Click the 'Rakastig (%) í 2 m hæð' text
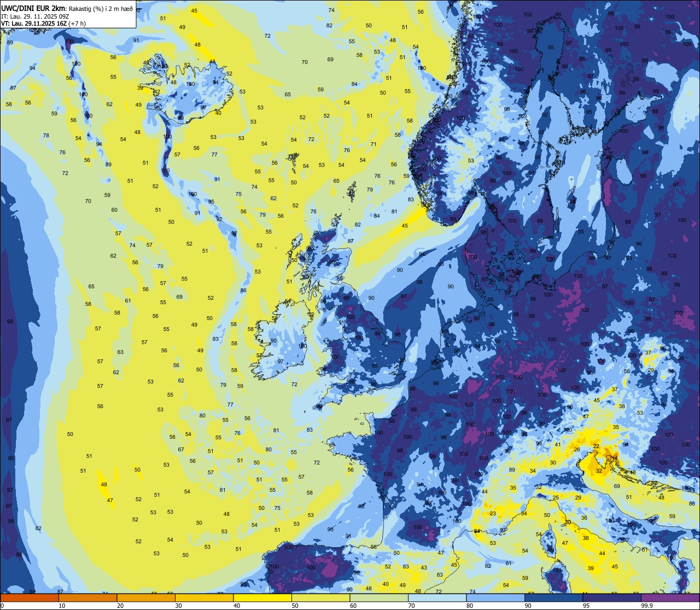The image size is (700, 610). pos(101,9)
